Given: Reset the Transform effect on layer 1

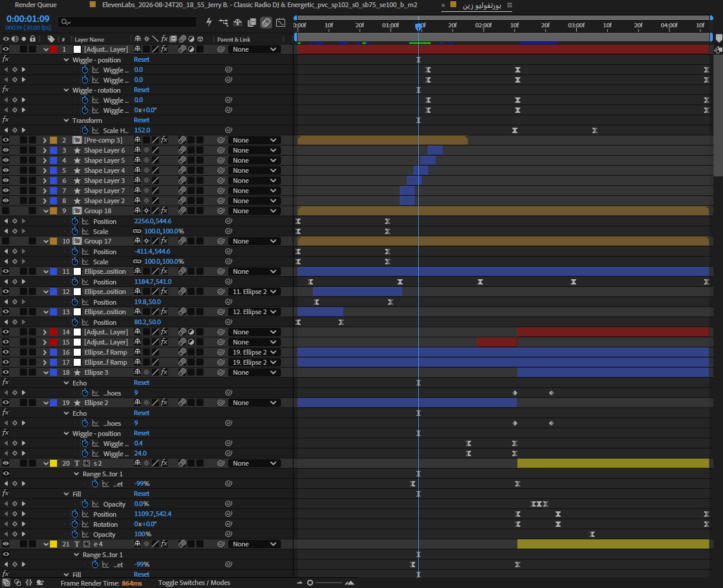Looking at the screenshot, I should (141, 120).
